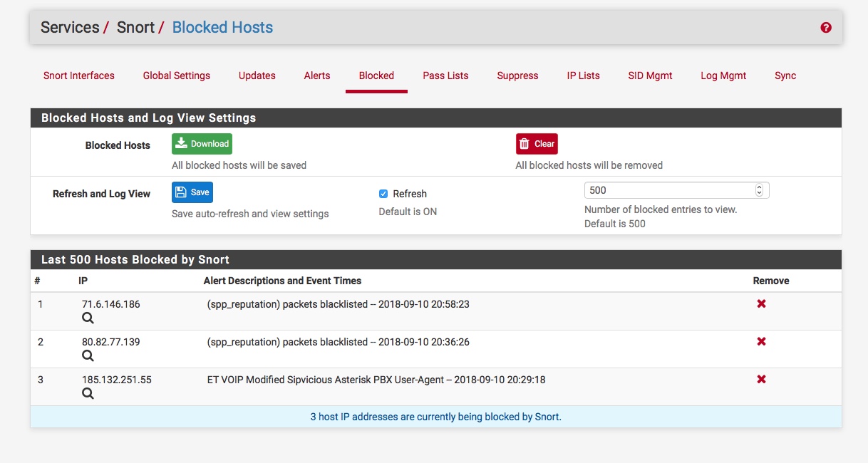Switch to the Snort Interfaces tab

[79, 76]
